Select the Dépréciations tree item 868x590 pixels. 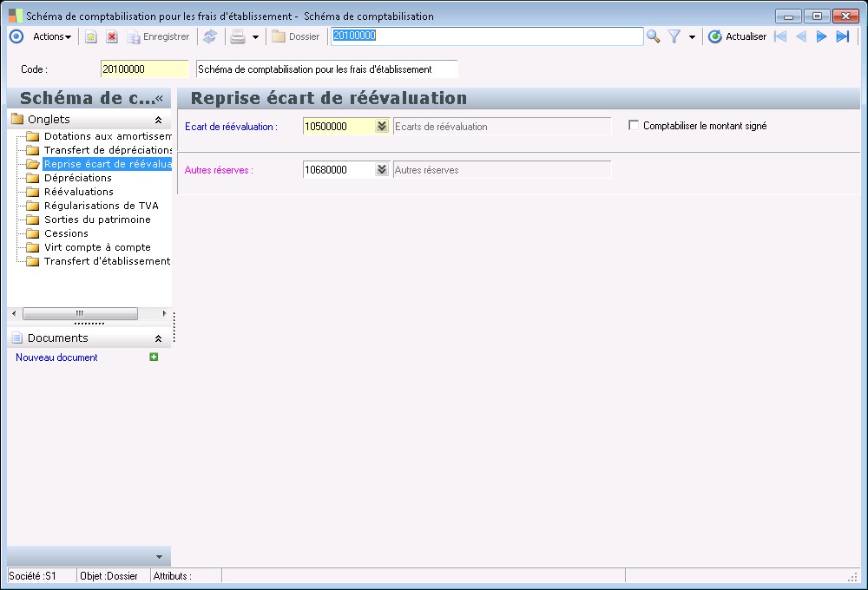coord(78,178)
